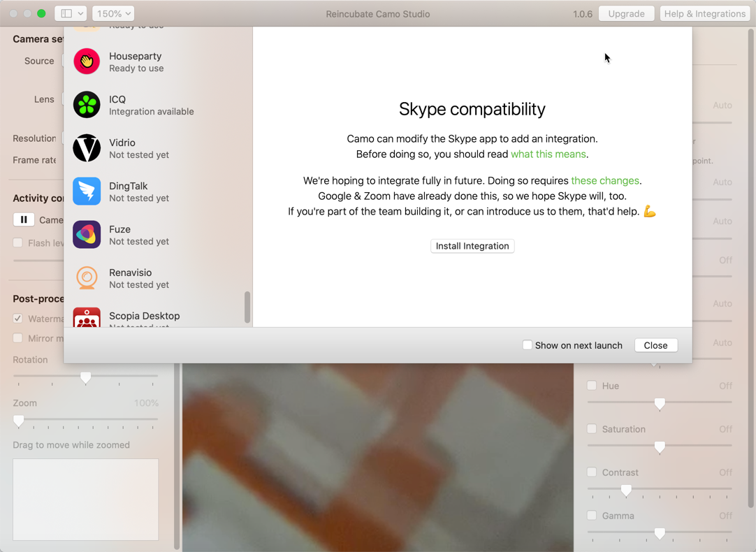Enable the Hue checkbox
Image resolution: width=756 pixels, height=552 pixels.
[x=592, y=385]
